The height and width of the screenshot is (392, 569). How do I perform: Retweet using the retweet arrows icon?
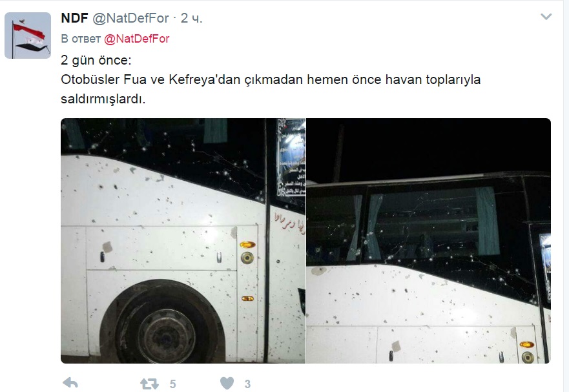[149, 384]
